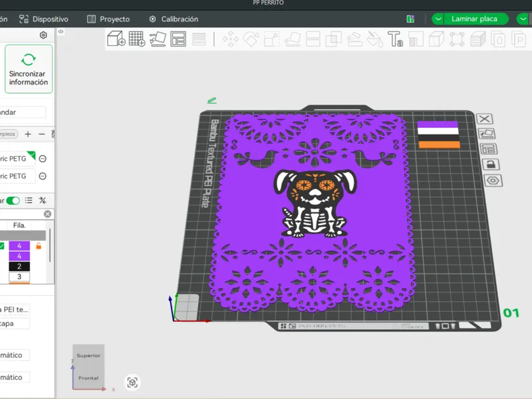Open the first Generic PETG filament dropdown
The width and height of the screenshot is (532, 399).
click(x=17, y=158)
